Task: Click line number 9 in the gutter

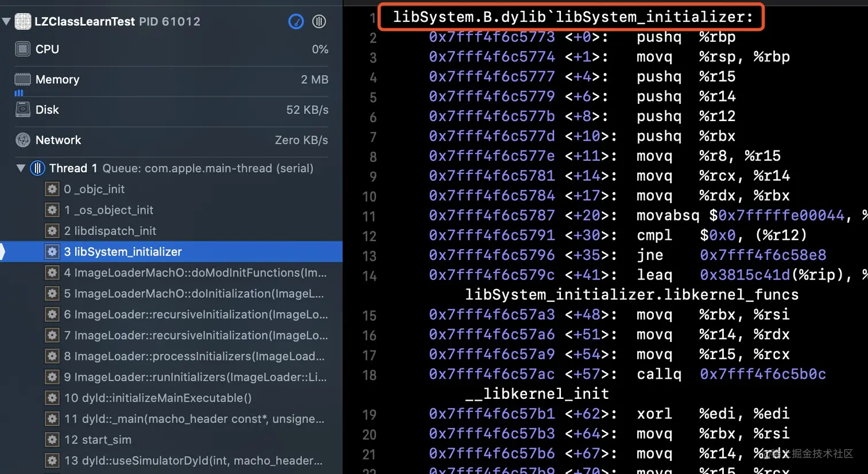Action: (x=373, y=177)
